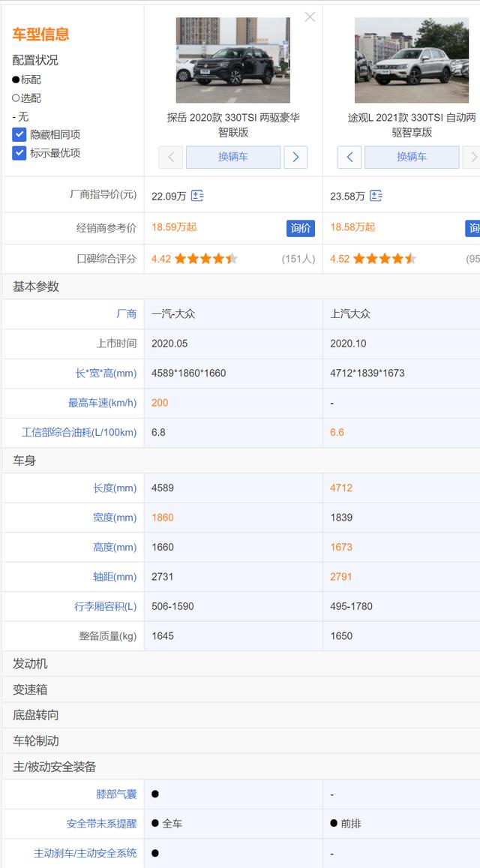Click the 途观L car photo thumbnail
Screen dimensions: 480x868
click(x=412, y=60)
